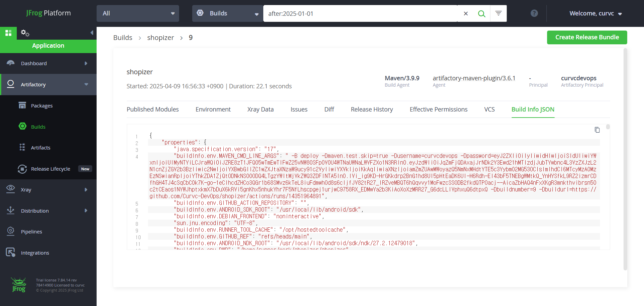The height and width of the screenshot is (306, 644).
Task: Click the Artifactory circle icon
Action: (x=11, y=84)
